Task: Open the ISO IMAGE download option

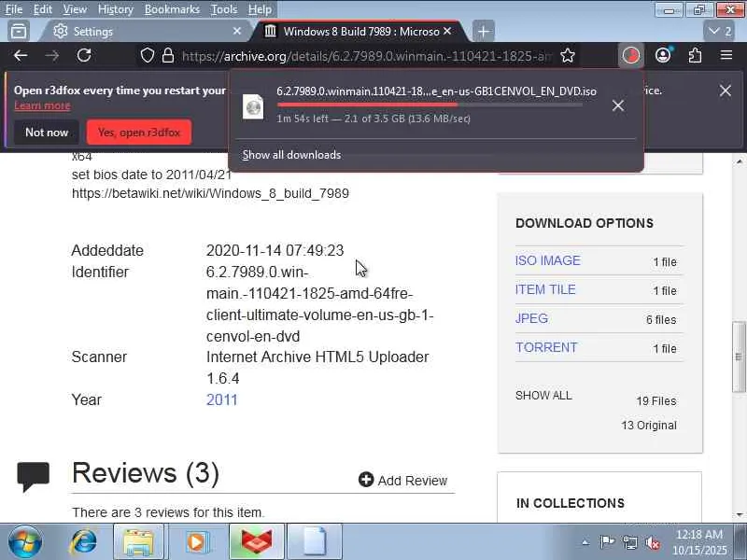Action: pyautogui.click(x=547, y=260)
